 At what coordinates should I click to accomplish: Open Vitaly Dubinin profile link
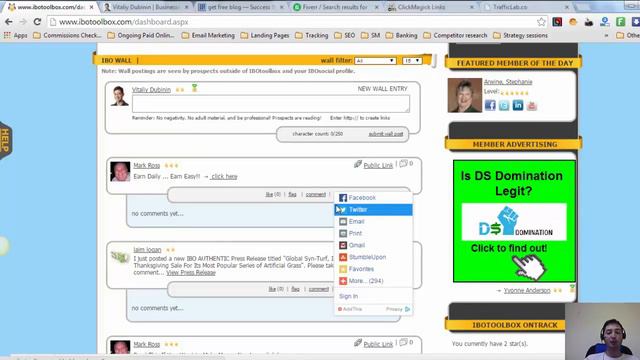[x=151, y=89]
